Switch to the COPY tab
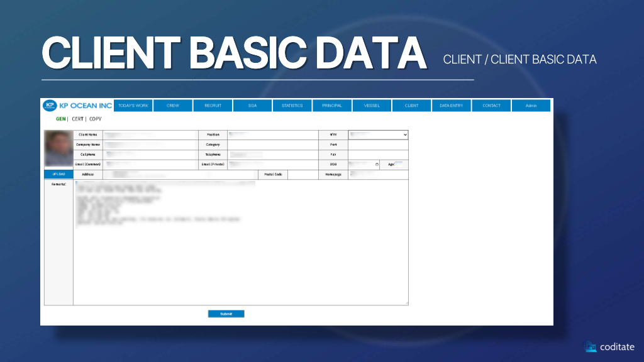Viewport: 644px width, 362px height. pyautogui.click(x=95, y=119)
